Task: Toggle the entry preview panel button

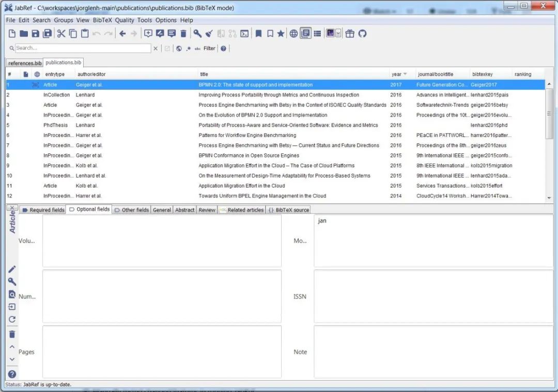Action: click(x=305, y=34)
